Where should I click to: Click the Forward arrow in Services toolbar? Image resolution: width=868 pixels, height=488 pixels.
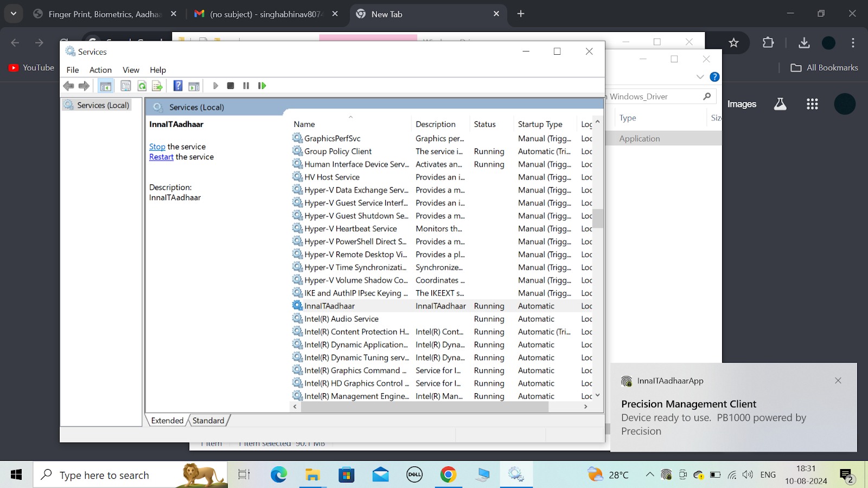[84, 86]
